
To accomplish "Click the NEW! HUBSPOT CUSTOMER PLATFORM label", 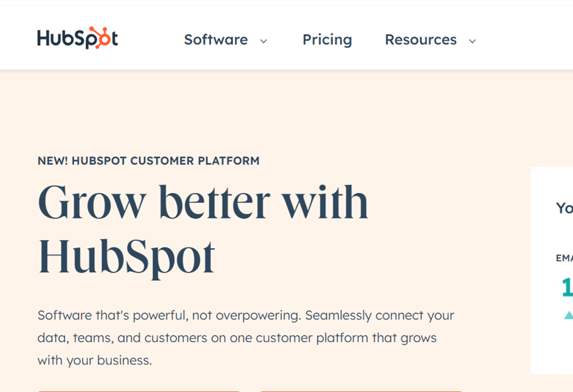I will pyautogui.click(x=148, y=160).
